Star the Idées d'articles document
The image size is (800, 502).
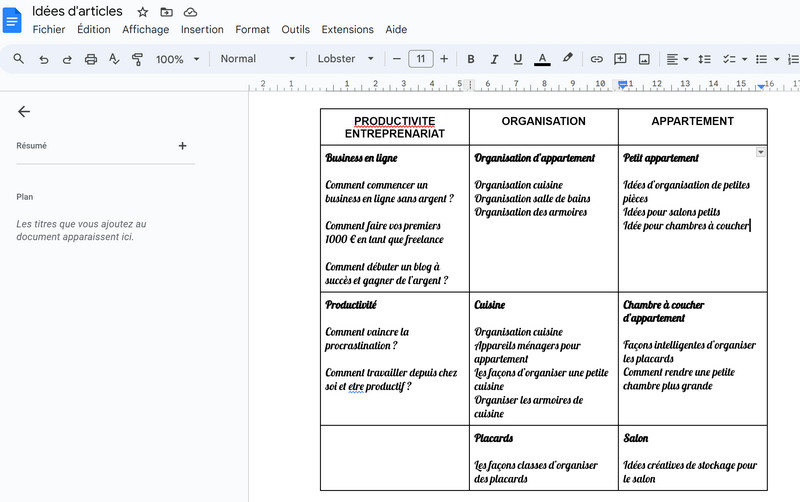[x=143, y=12]
